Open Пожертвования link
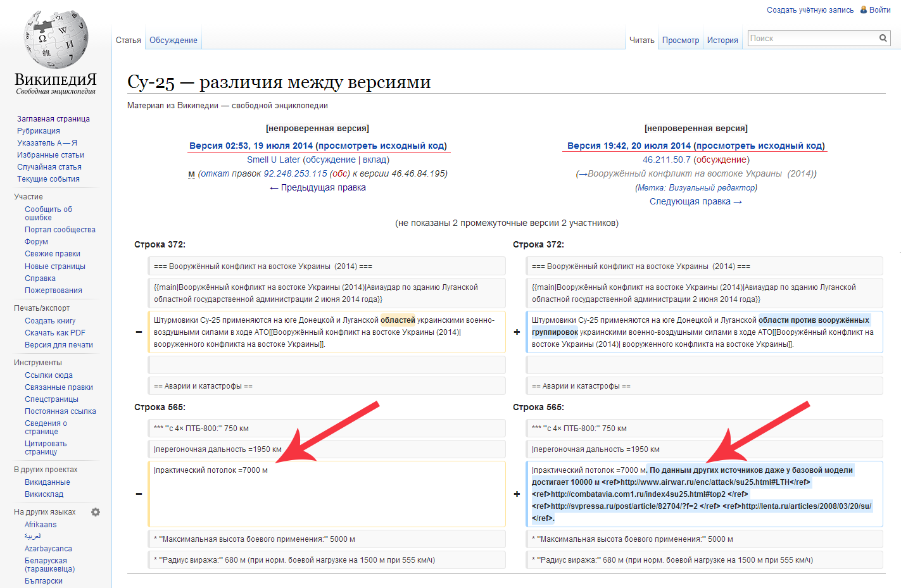The height and width of the screenshot is (588, 901). pyautogui.click(x=53, y=290)
